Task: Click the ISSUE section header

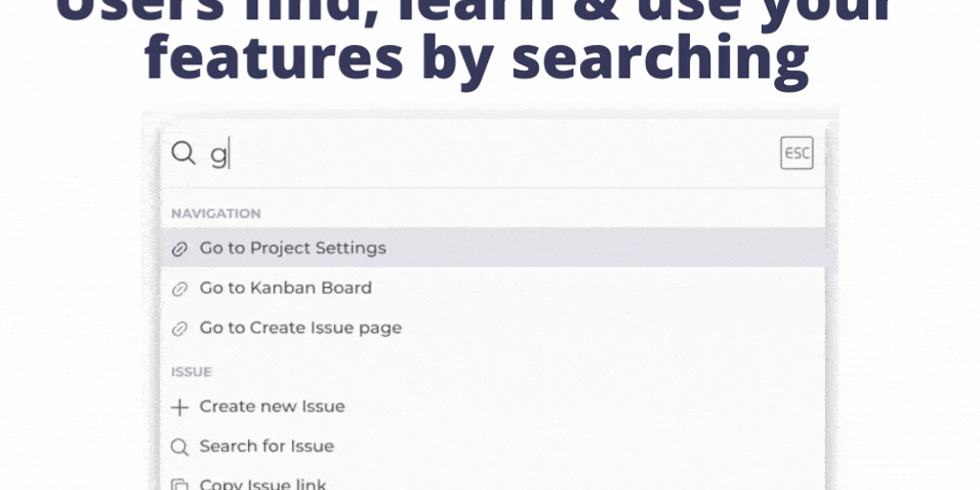Action: pos(191,371)
